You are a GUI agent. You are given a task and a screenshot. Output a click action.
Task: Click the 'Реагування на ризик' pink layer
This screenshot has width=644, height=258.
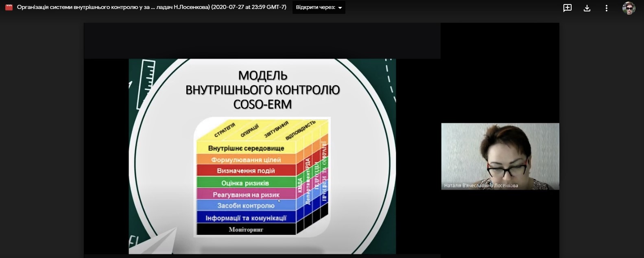(246, 195)
